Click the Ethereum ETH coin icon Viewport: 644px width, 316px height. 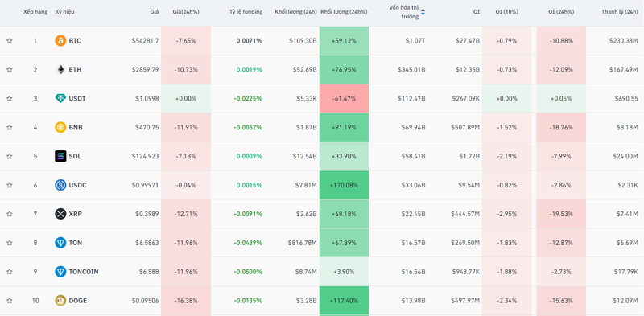point(60,70)
